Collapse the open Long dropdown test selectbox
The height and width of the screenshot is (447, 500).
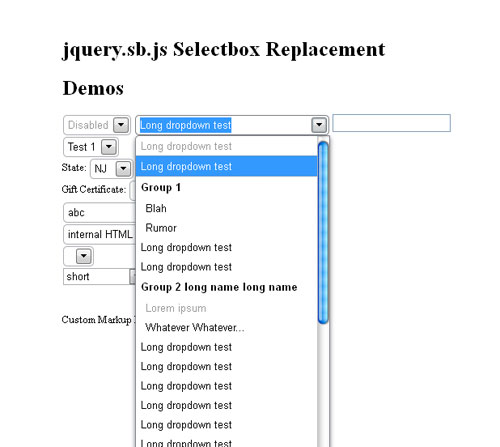(319, 125)
